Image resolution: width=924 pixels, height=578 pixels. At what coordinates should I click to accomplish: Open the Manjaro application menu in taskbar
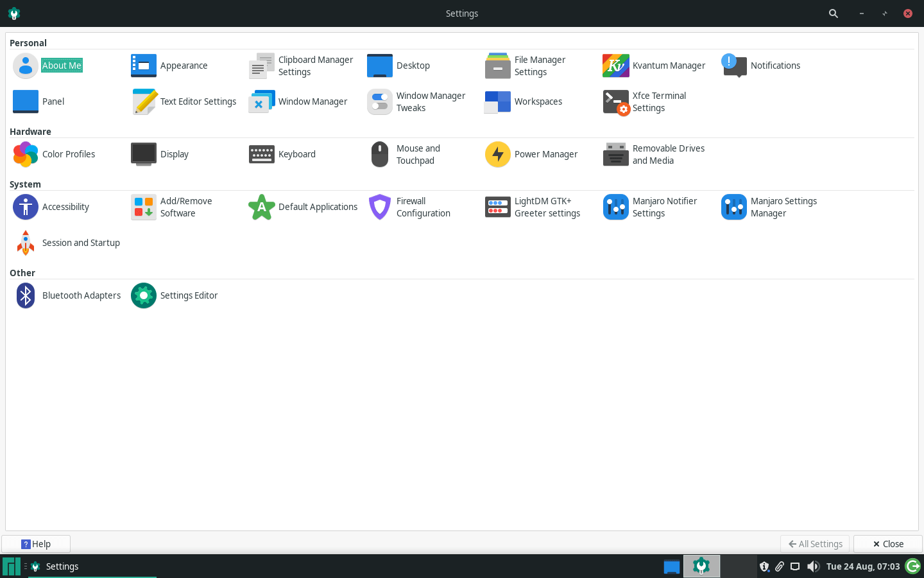tap(11, 566)
